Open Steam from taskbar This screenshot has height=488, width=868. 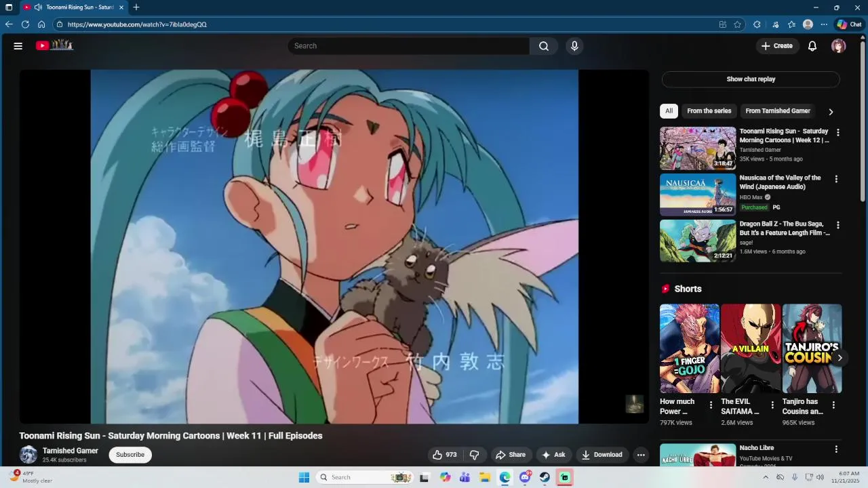pyautogui.click(x=545, y=477)
